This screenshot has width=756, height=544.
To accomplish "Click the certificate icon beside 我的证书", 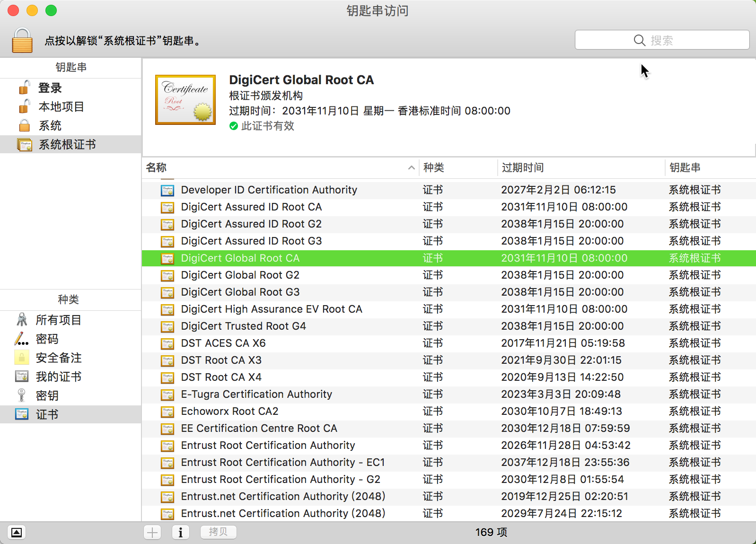I will pos(22,377).
